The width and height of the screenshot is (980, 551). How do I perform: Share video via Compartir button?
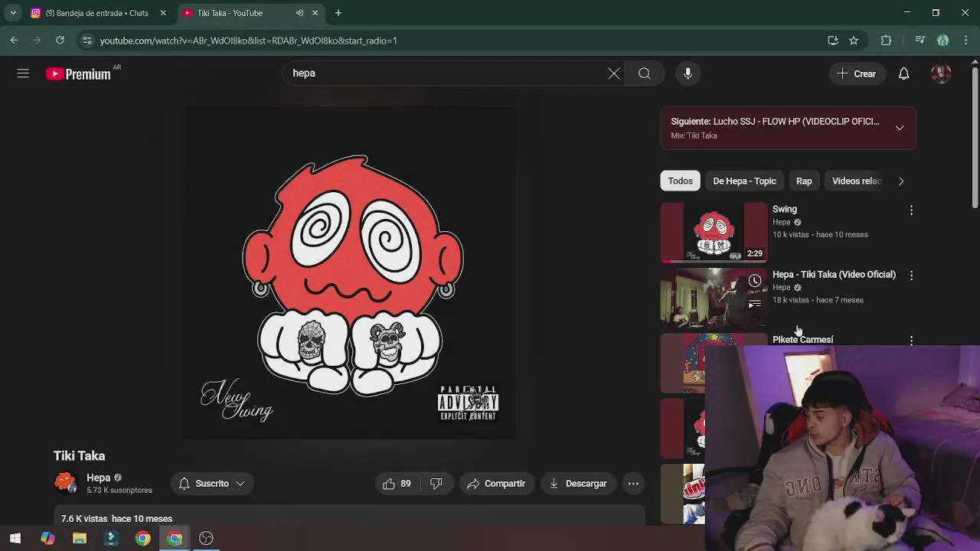click(x=496, y=484)
